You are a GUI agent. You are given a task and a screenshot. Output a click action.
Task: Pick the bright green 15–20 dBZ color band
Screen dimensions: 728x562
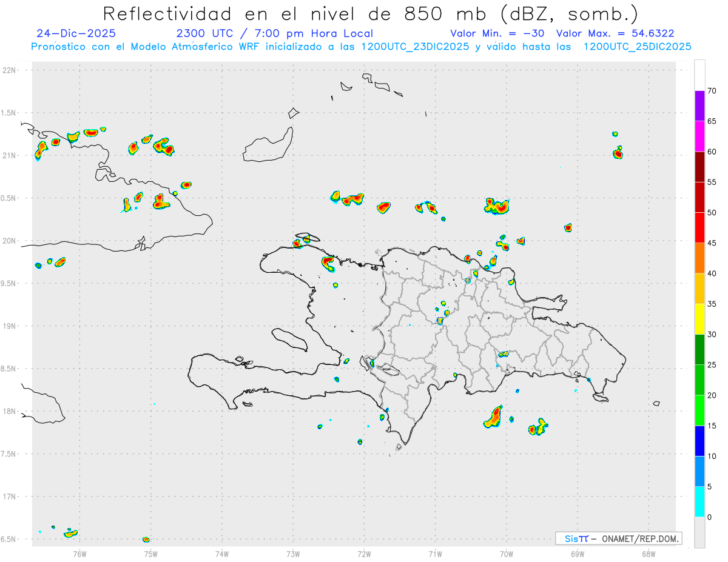[699, 410]
